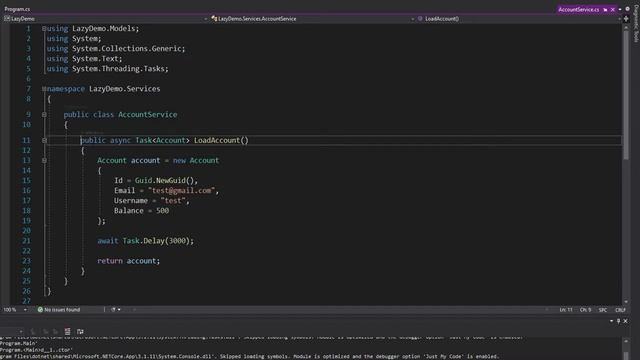Image resolution: width=640 pixels, height=360 pixels.
Task: Close the output panel
Action: 625,321
